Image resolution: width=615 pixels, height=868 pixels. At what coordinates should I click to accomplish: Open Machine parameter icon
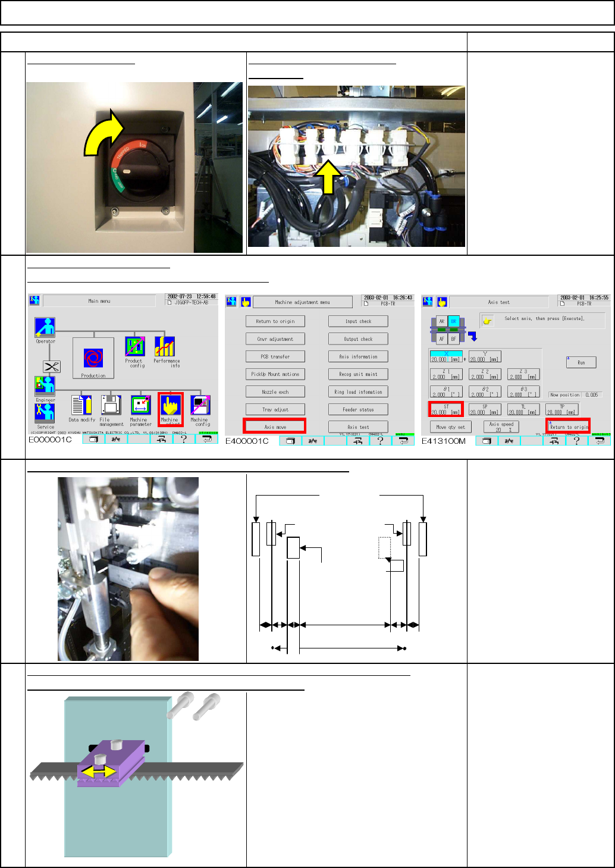[x=141, y=405]
